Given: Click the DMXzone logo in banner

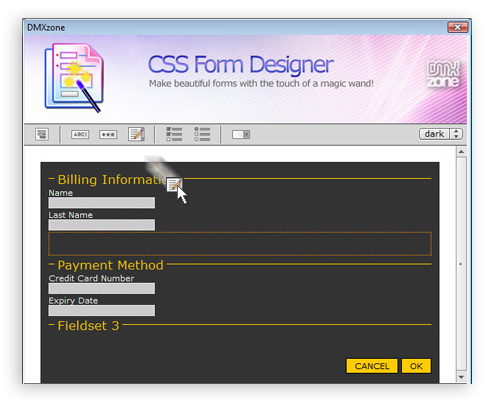Looking at the screenshot, I should pyautogui.click(x=443, y=74).
